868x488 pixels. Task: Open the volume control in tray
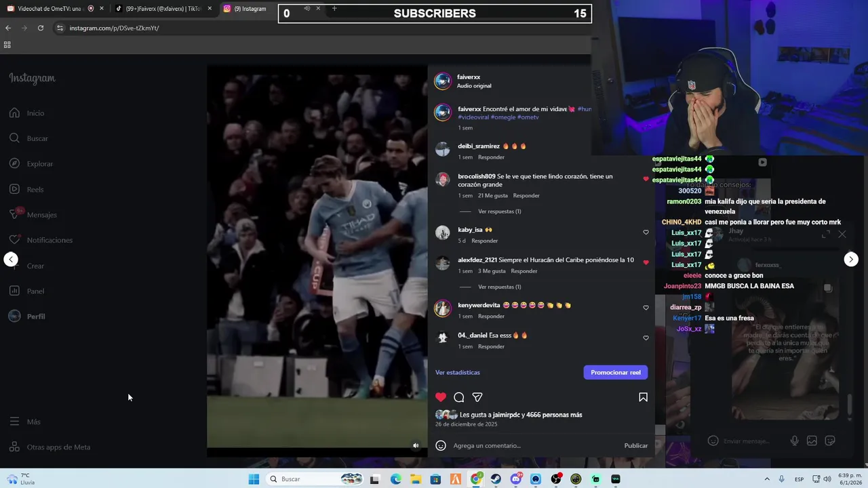click(x=827, y=479)
